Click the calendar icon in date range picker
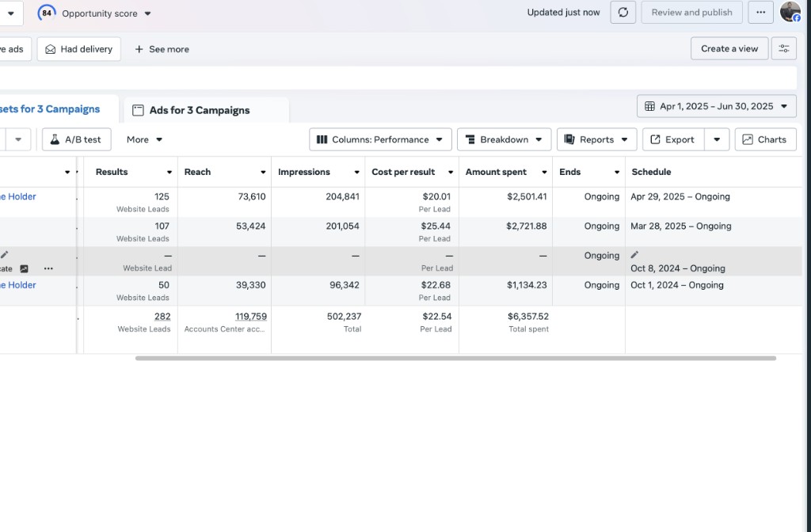Image resolution: width=811 pixels, height=532 pixels. click(x=649, y=106)
